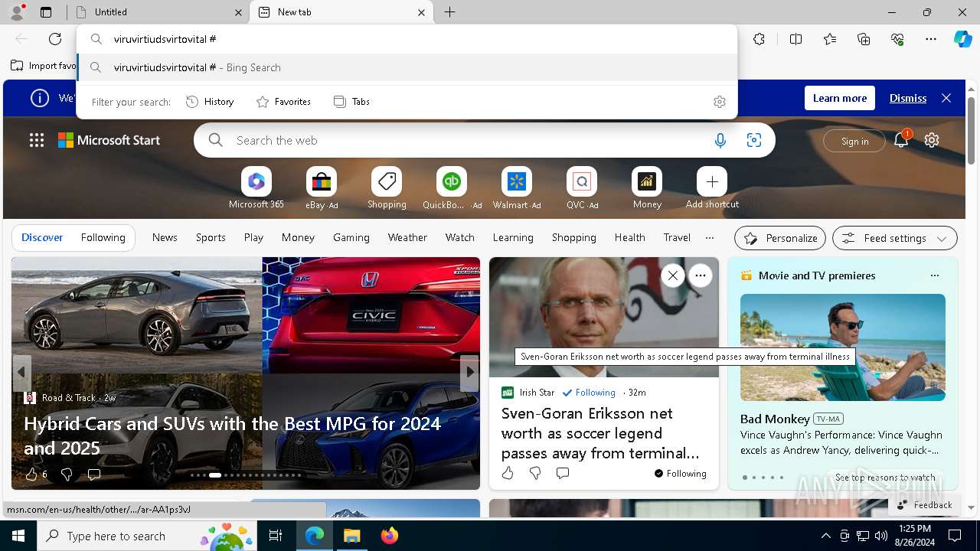Open comments on the Eriksson article

tap(563, 473)
